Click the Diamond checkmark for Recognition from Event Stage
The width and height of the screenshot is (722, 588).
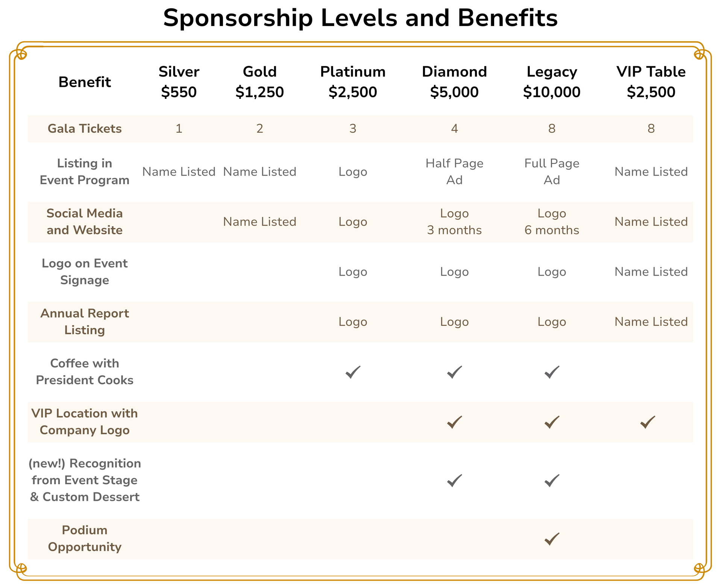(454, 480)
